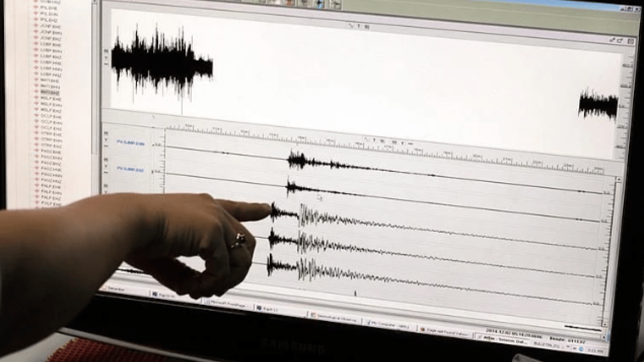Click the rightmost icon at top waveform panel corner
This screenshot has height=362, width=644.
click(630, 41)
